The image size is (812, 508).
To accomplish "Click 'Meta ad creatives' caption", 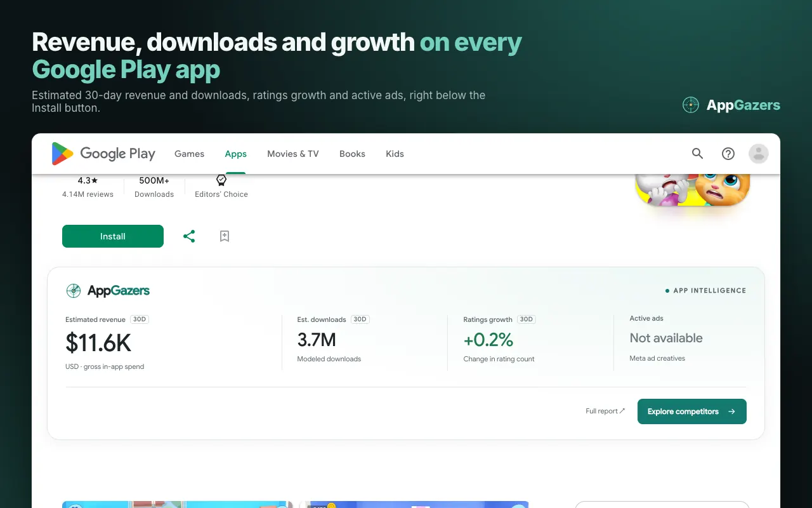I will click(x=657, y=359).
